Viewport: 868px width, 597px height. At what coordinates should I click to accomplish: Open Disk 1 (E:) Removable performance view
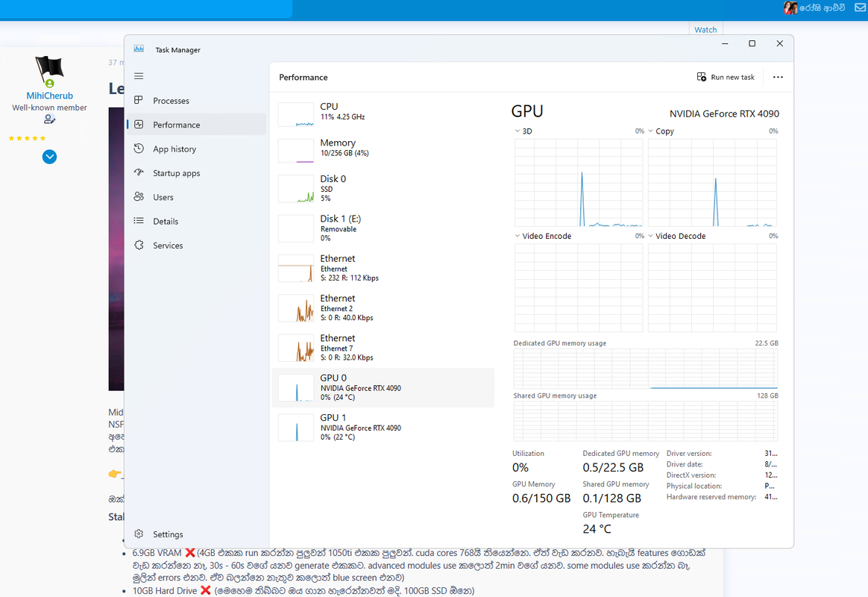click(x=383, y=228)
